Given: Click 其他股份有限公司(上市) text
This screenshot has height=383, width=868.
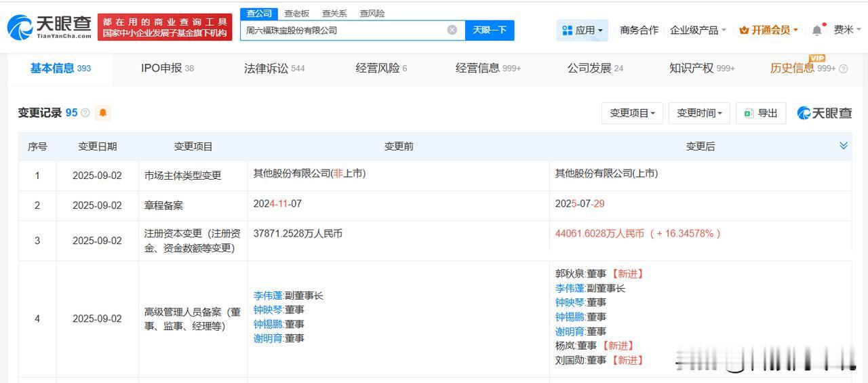Looking at the screenshot, I should 606,174.
